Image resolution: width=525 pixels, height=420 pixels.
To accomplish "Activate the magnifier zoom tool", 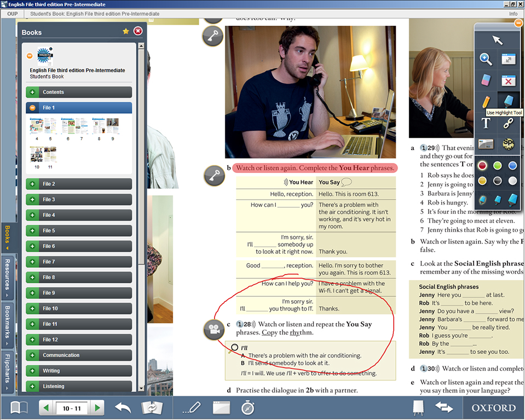I will pos(486,60).
